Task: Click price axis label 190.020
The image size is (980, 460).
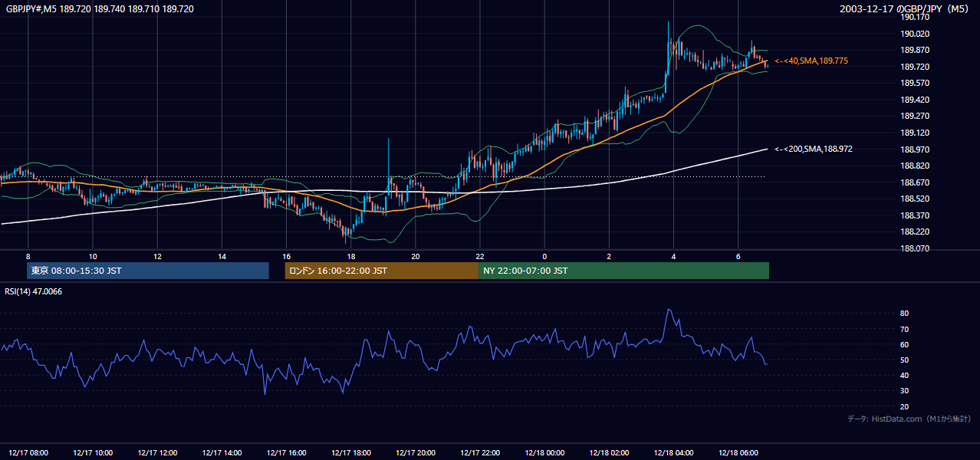Action: (914, 34)
